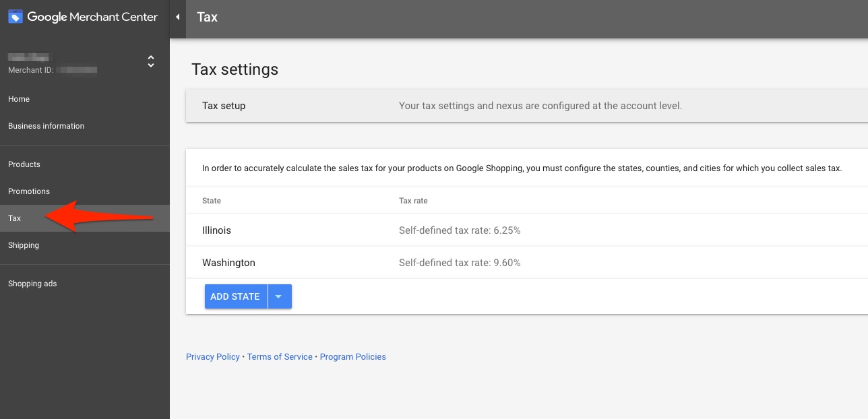Open the Privacy Policy link
This screenshot has height=419, width=868.
pos(212,356)
